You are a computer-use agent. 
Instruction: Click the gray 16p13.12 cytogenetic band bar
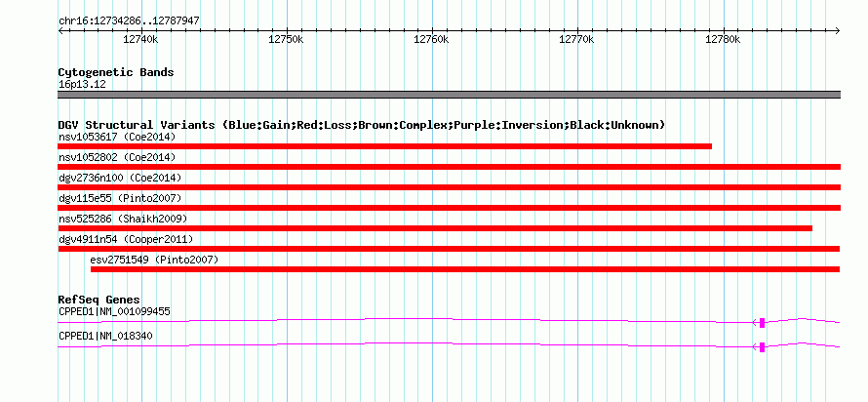449,95
